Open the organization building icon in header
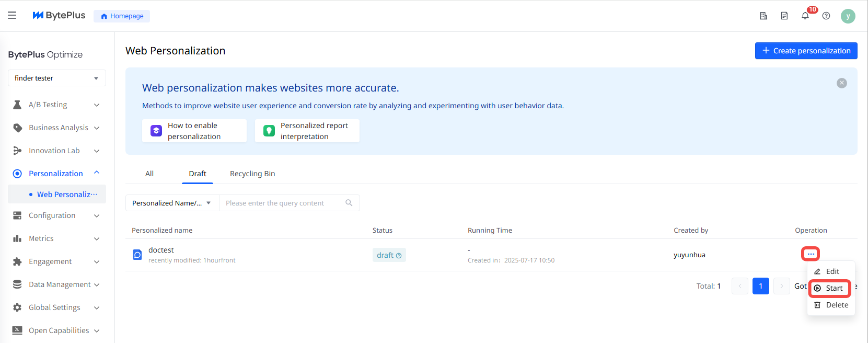Image resolution: width=868 pixels, height=343 pixels. coord(763,16)
